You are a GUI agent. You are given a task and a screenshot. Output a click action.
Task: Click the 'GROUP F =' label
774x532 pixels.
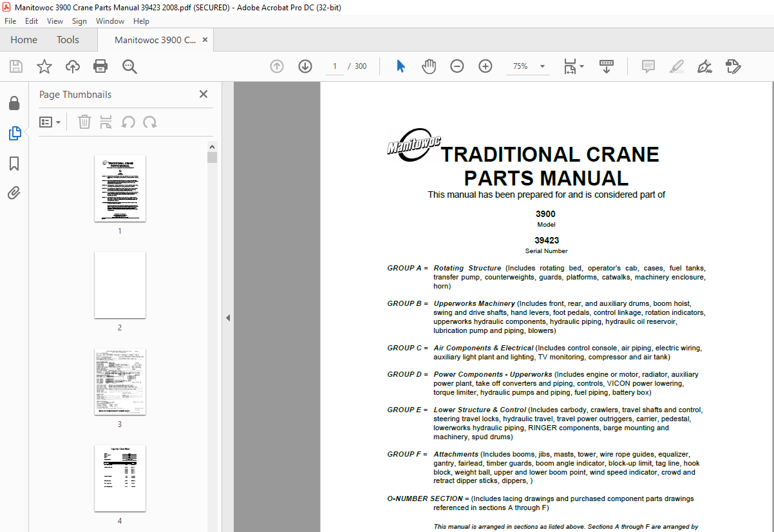click(x=408, y=454)
